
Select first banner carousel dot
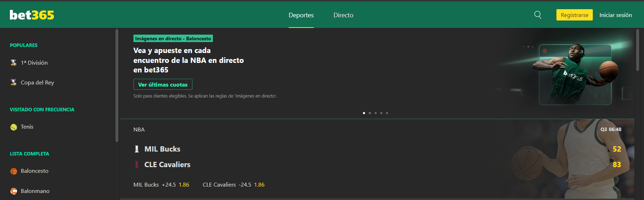[x=364, y=113]
